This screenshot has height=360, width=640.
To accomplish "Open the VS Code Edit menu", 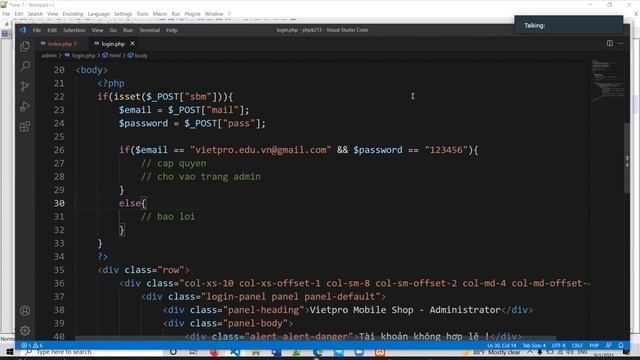I will point(52,30).
